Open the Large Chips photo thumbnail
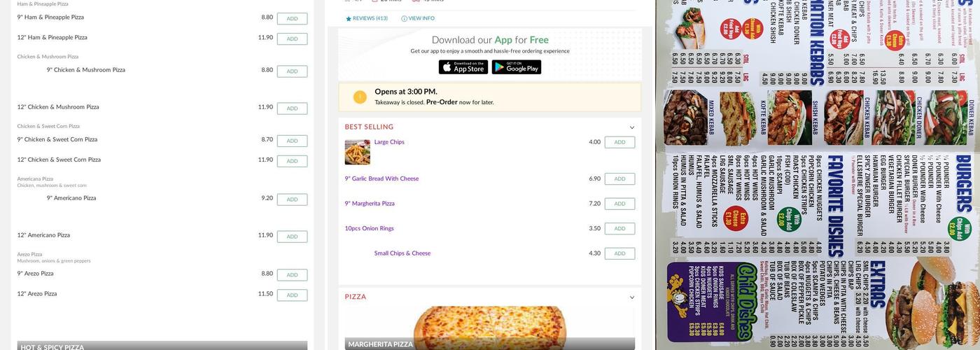The height and width of the screenshot is (350, 980). pyautogui.click(x=357, y=152)
